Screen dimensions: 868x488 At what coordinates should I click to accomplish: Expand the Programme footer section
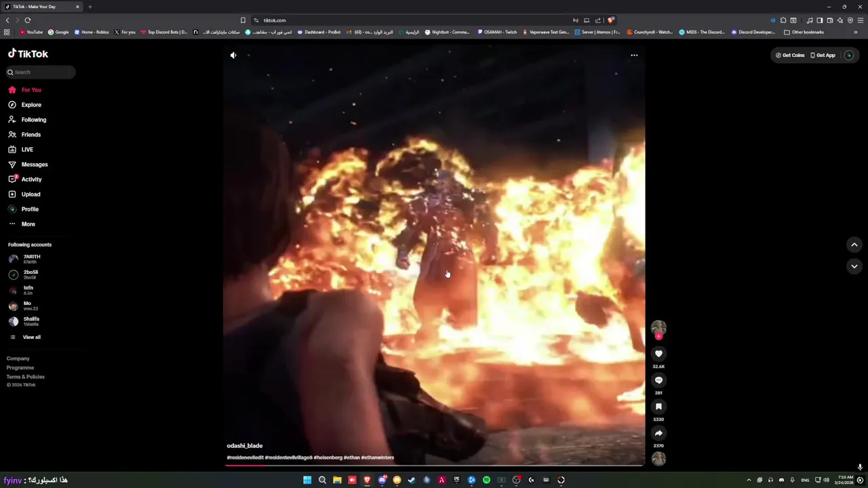coord(20,367)
